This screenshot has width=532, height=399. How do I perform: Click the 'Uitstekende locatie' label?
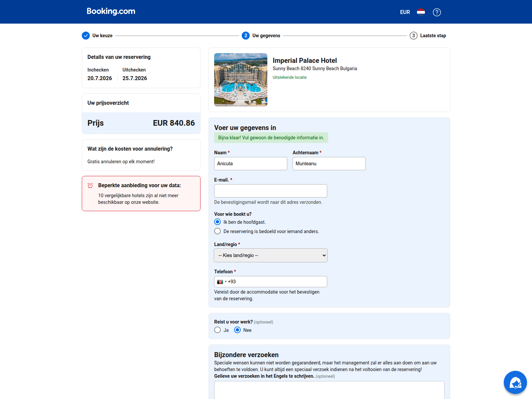(x=290, y=77)
